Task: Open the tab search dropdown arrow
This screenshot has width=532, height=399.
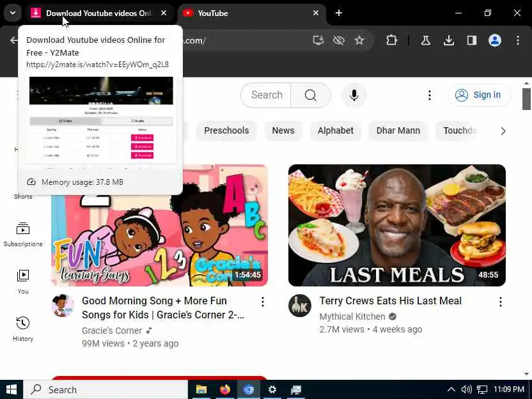Action: (x=13, y=13)
